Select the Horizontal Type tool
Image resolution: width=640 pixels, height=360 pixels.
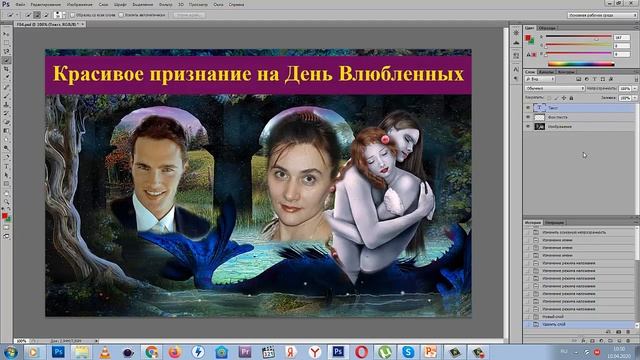tap(6, 166)
